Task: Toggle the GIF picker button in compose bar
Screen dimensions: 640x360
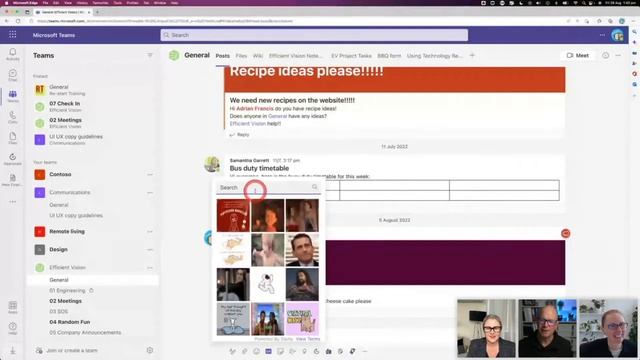Action: pos(268,351)
